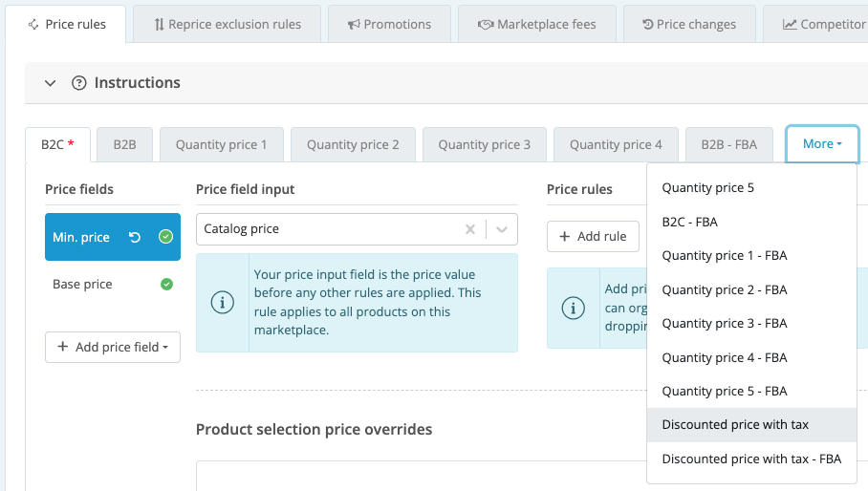Choose Quantity price 5 from More menu

click(751, 188)
